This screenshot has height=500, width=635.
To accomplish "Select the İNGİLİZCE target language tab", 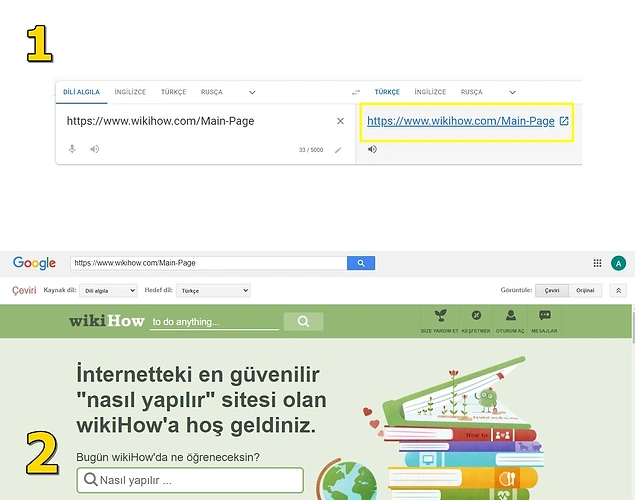I will point(430,92).
